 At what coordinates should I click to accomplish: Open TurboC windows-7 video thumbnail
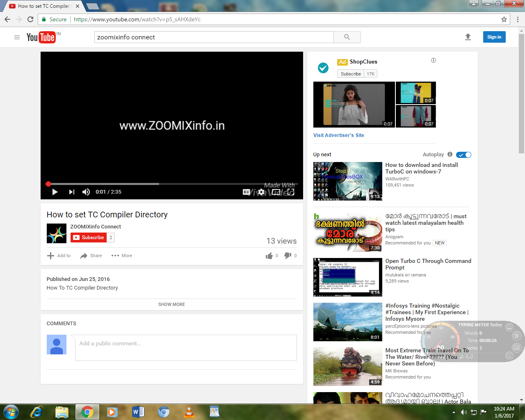pos(348,181)
